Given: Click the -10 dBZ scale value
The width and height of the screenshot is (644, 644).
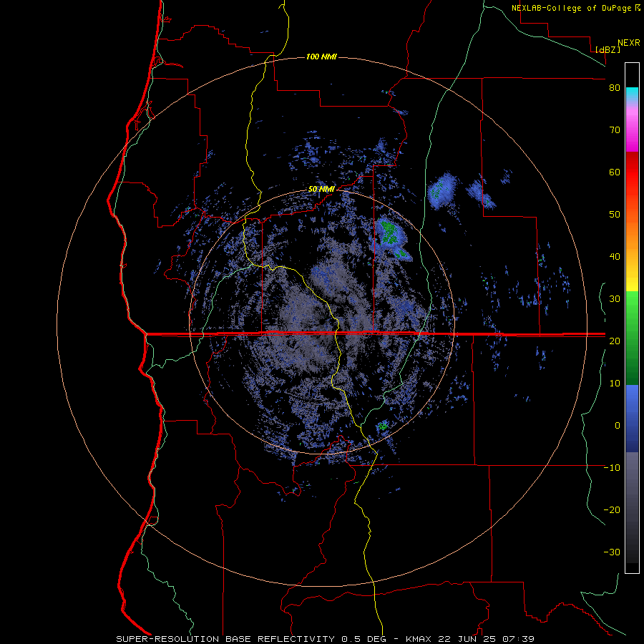Looking at the screenshot, I should pos(612,468).
